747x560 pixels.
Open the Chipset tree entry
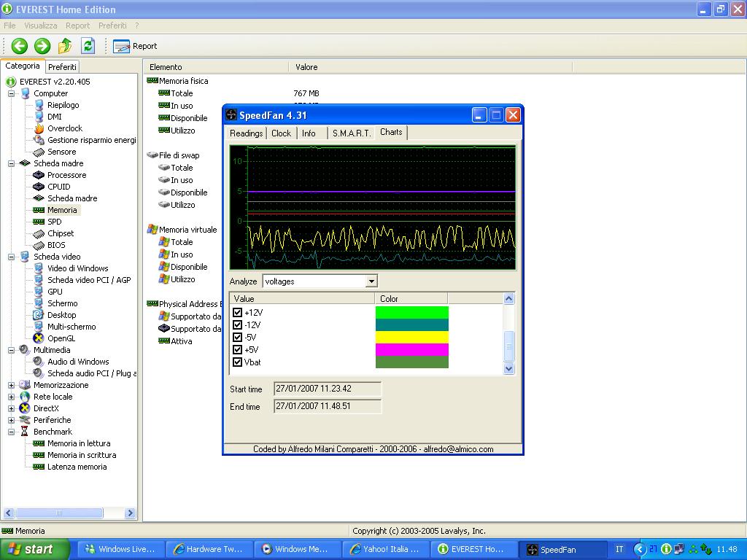click(61, 233)
